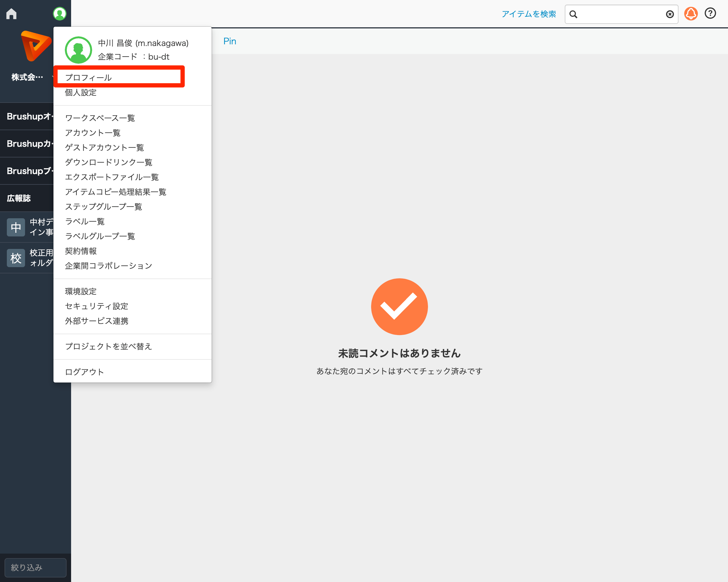This screenshot has height=582, width=728.
Task: Switch to the Pin tab
Action: point(229,41)
